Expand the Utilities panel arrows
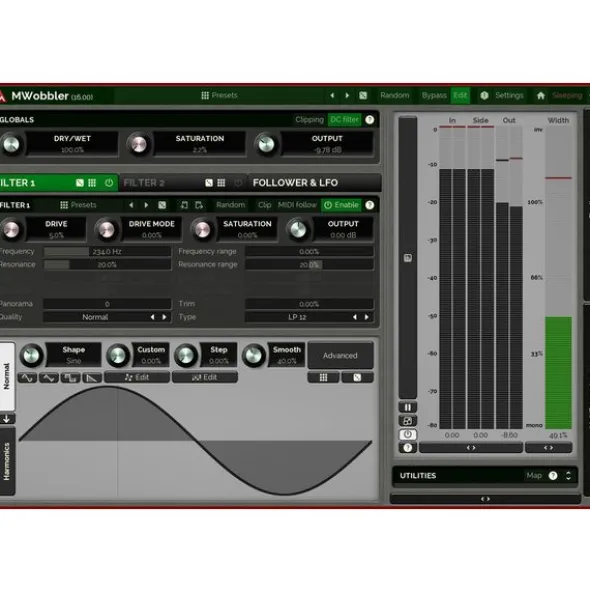The image size is (590, 591). [x=569, y=476]
